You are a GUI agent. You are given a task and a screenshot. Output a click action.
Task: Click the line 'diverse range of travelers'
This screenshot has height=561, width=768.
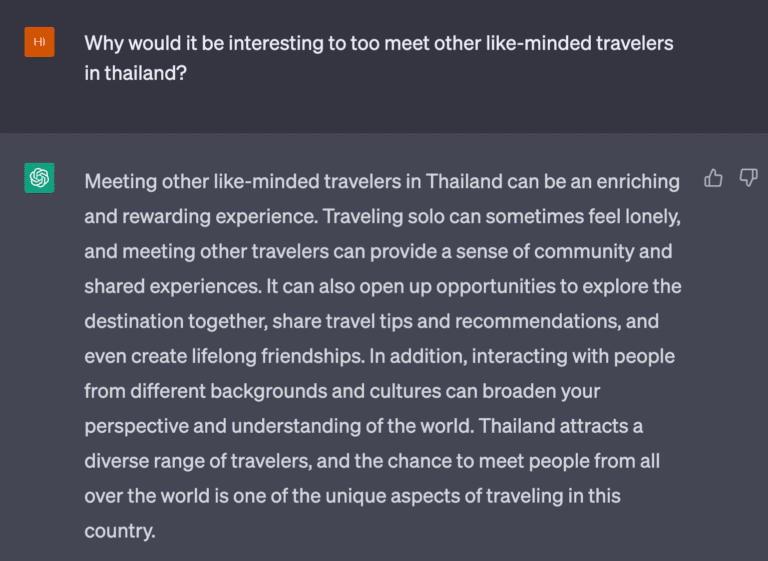(x=372, y=461)
